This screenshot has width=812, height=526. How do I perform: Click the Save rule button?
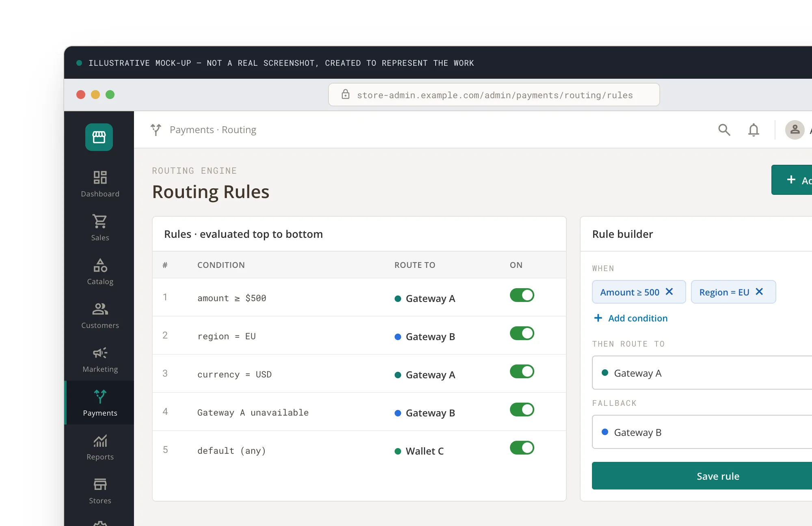point(702,476)
